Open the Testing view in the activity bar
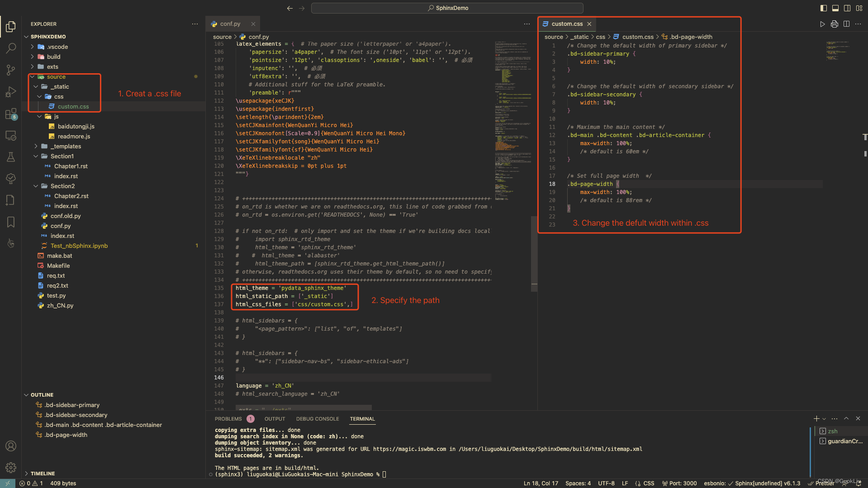 [x=10, y=157]
